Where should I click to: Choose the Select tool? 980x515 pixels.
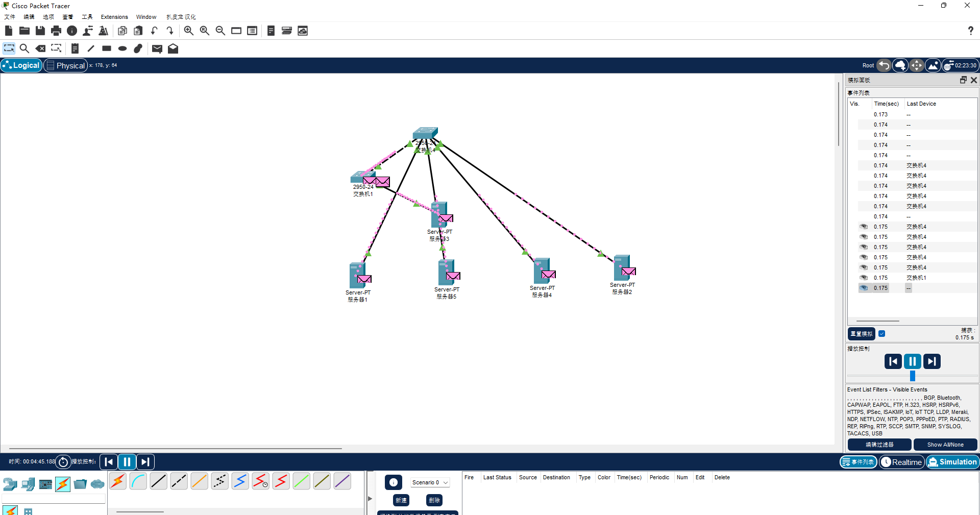tap(9, 48)
